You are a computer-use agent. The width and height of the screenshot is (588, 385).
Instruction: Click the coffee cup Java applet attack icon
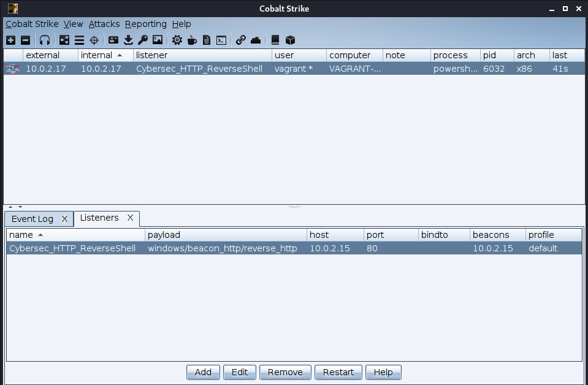[192, 40]
